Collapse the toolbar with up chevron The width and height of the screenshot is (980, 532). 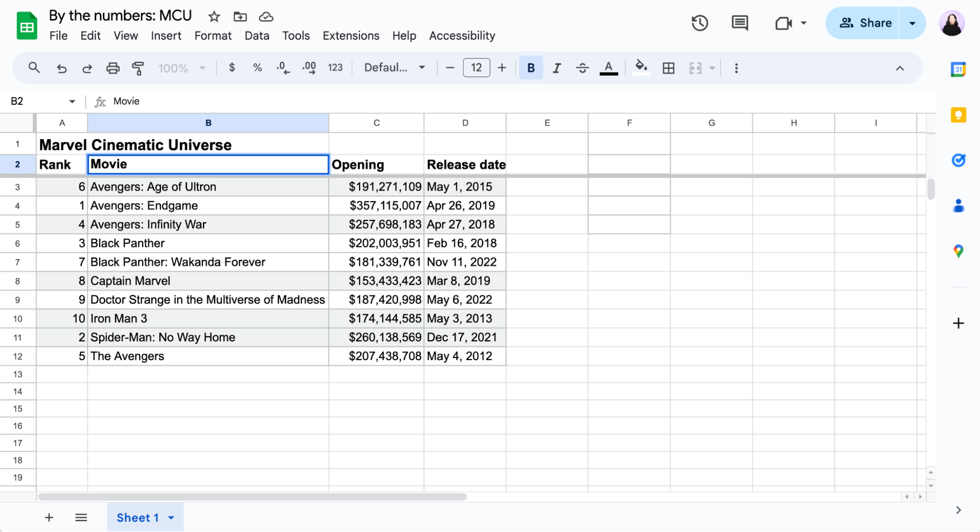coord(900,68)
